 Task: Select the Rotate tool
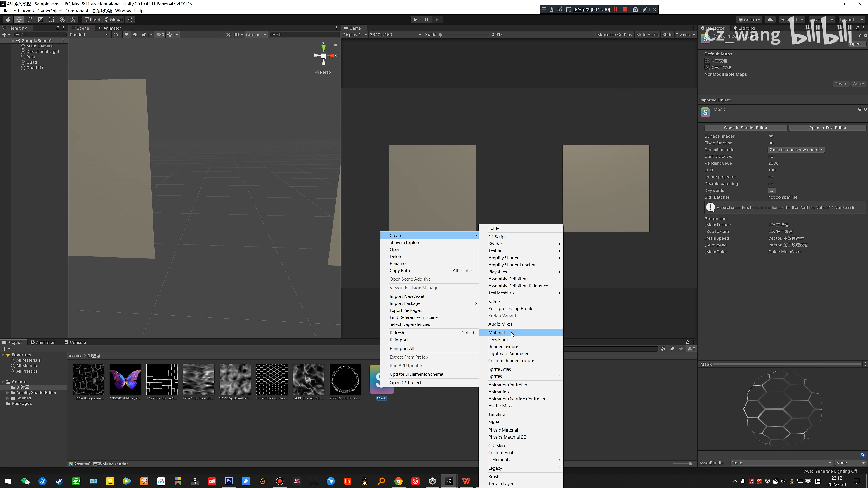pos(30,19)
